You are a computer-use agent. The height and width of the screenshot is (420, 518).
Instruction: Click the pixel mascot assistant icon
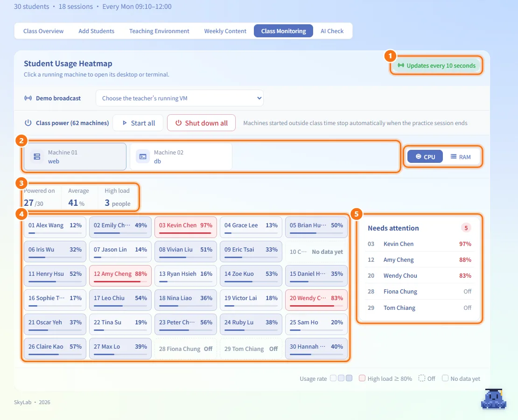tap(494, 399)
